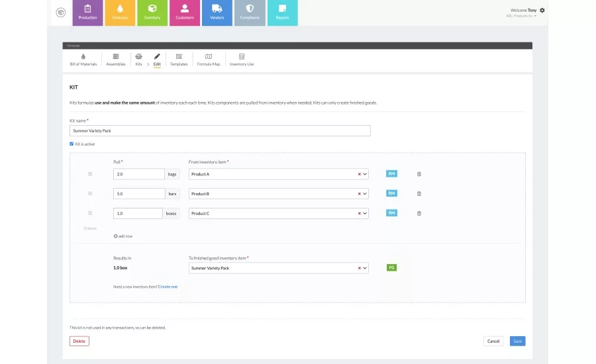Click the bags unit label

(x=172, y=174)
